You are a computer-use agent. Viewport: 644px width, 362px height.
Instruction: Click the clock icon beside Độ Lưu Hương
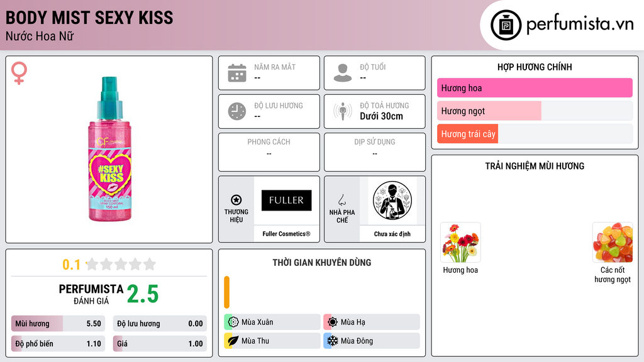[x=237, y=111]
